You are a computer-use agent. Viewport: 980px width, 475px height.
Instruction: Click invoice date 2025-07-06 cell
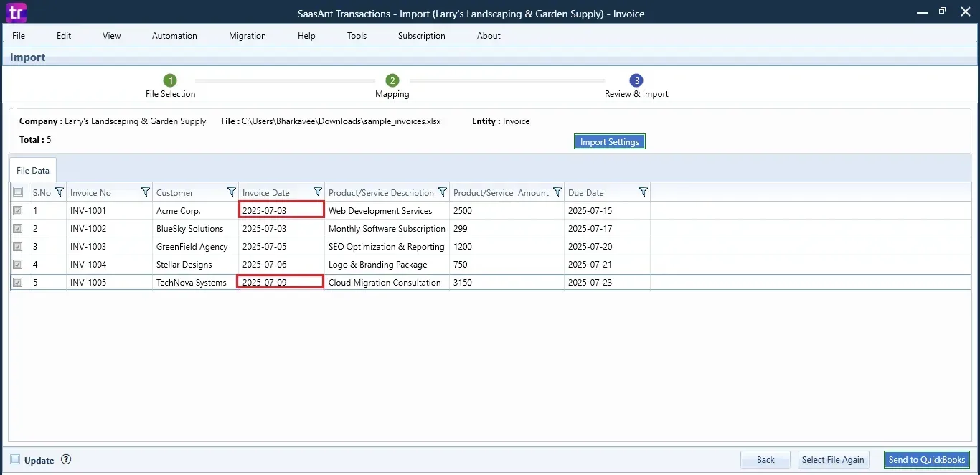pos(281,265)
